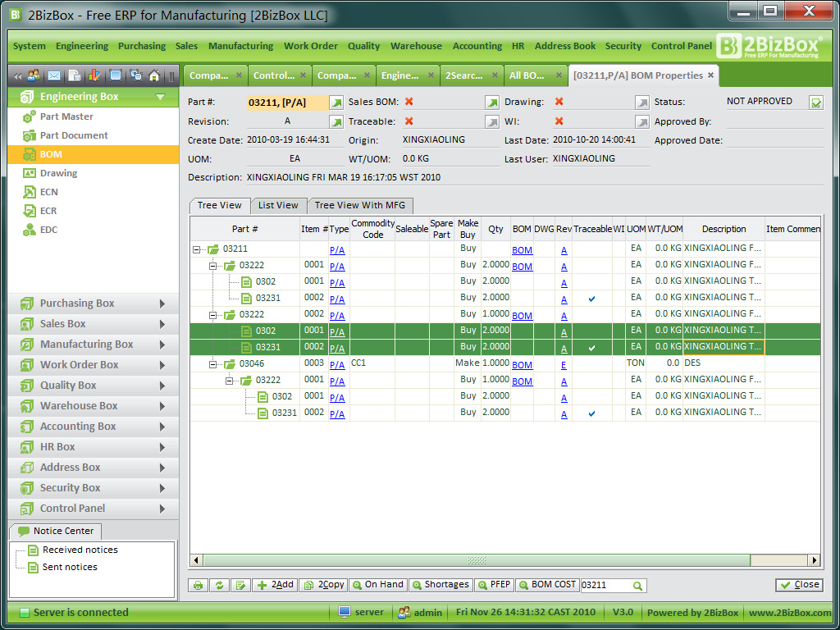This screenshot has height=630, width=840.
Task: Expand the Accounting Box panel
Action: click(94, 427)
